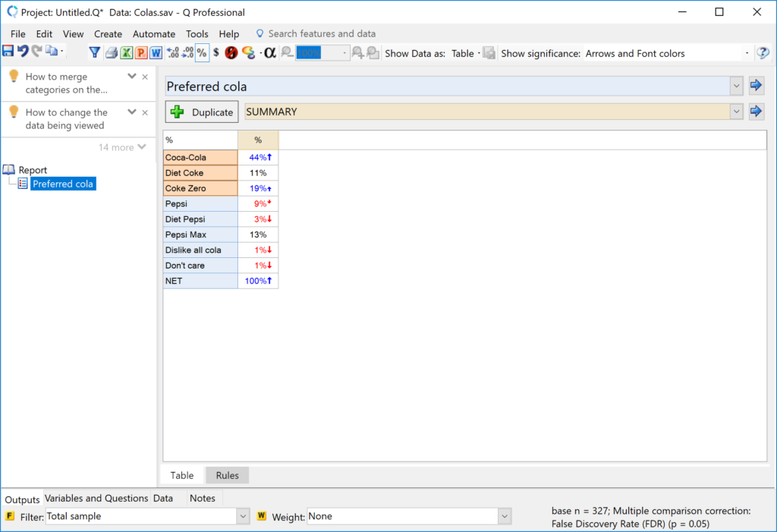
Task: Zoom in with the plus magnifier
Action: (357, 53)
